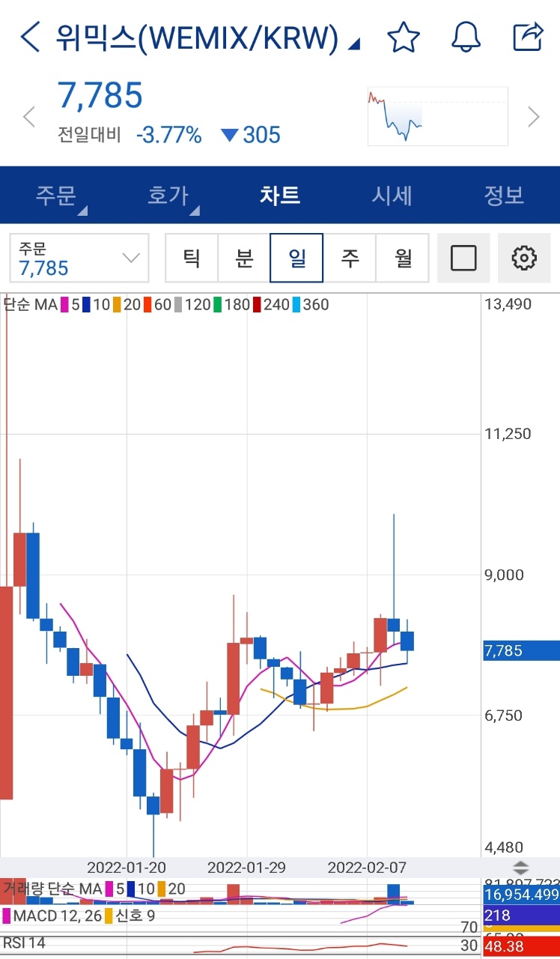Select the 분 chart interval
Viewport: 560px width, 959px height.
pyautogui.click(x=244, y=258)
